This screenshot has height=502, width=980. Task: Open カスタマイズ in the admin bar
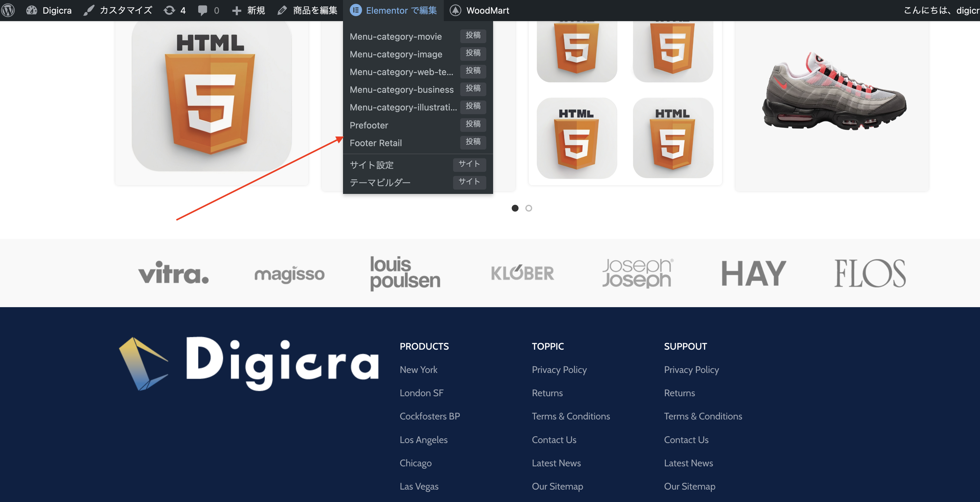tap(118, 10)
